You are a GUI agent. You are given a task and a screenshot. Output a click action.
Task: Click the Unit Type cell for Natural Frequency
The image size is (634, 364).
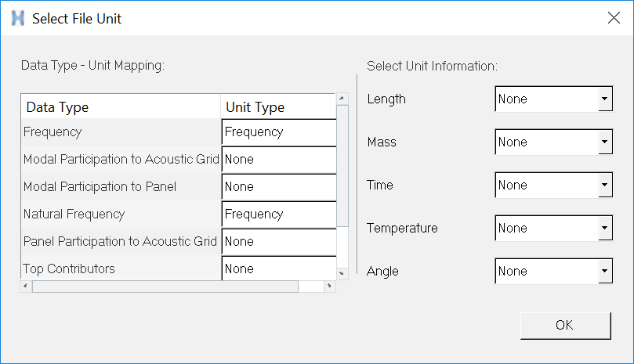(x=279, y=214)
